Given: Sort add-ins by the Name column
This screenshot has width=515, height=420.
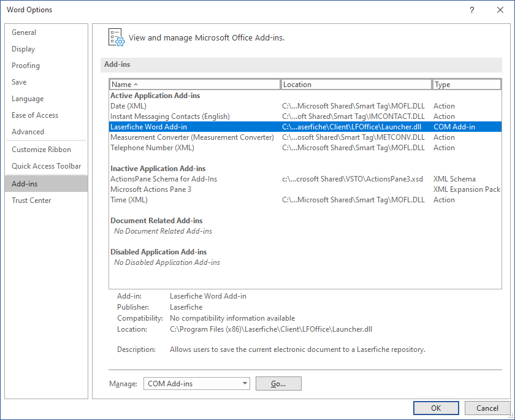Looking at the screenshot, I should tap(195, 85).
